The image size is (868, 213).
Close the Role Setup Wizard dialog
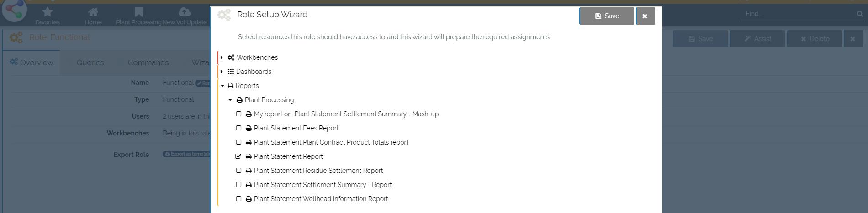click(x=645, y=16)
